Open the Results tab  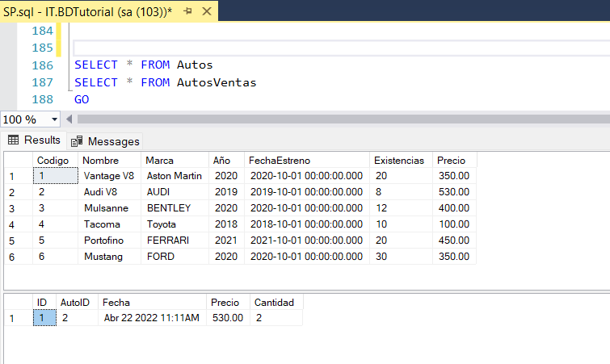pyautogui.click(x=34, y=140)
